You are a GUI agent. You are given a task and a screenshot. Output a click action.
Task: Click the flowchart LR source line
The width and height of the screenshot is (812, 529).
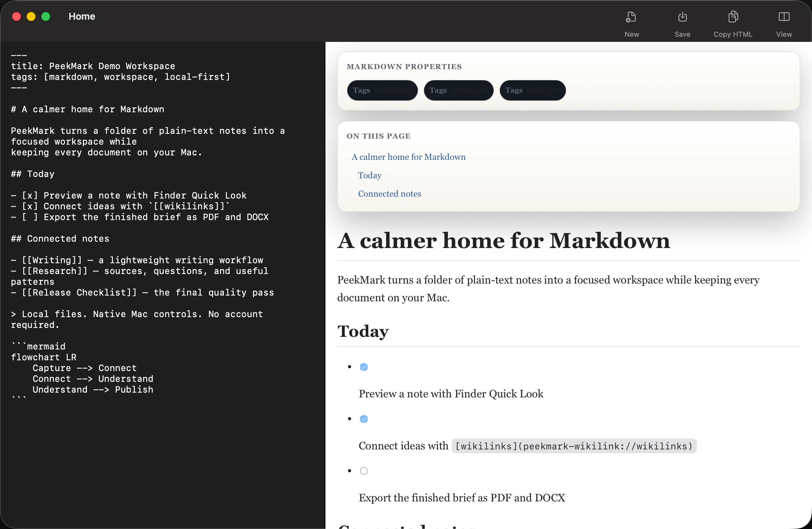pyautogui.click(x=44, y=357)
